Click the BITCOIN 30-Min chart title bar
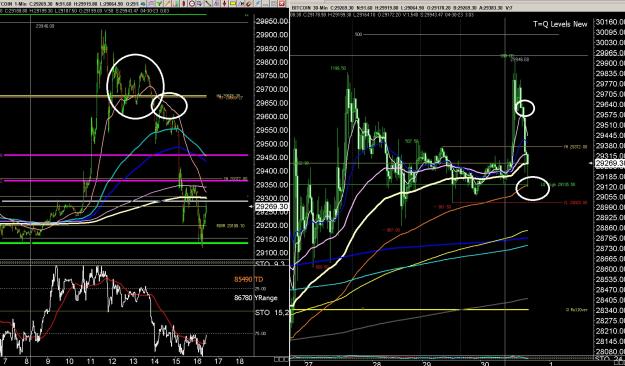Screen dimensions: 625x366 457,8
